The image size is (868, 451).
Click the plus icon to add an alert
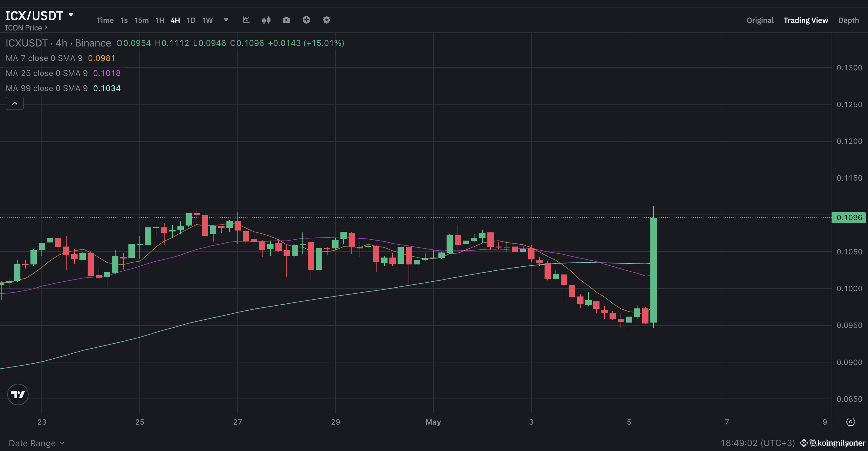[x=306, y=20]
